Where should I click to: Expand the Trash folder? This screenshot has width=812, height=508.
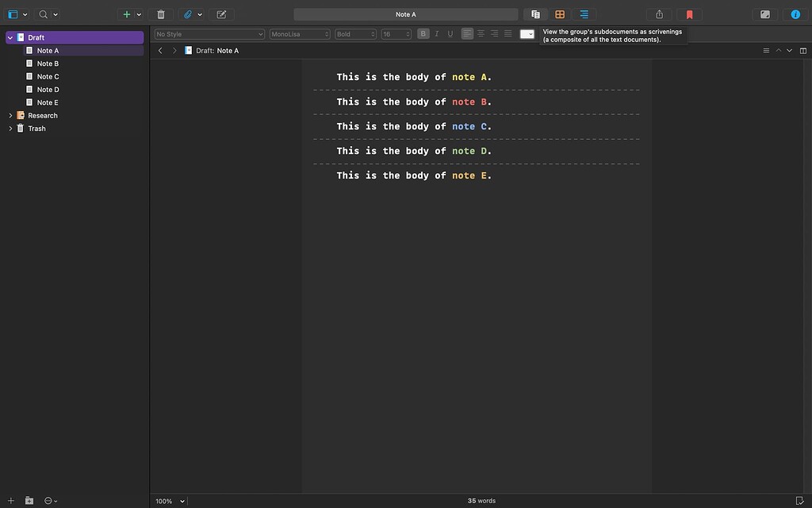click(x=10, y=128)
